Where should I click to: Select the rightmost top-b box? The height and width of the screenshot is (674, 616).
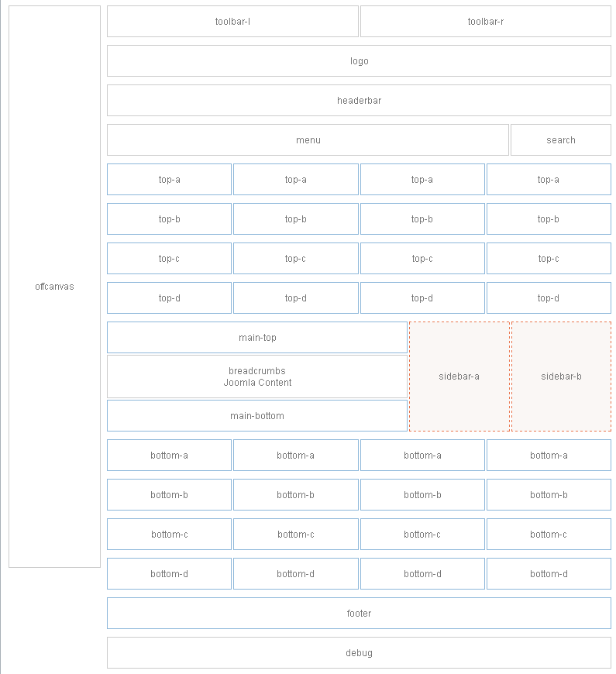click(x=548, y=219)
